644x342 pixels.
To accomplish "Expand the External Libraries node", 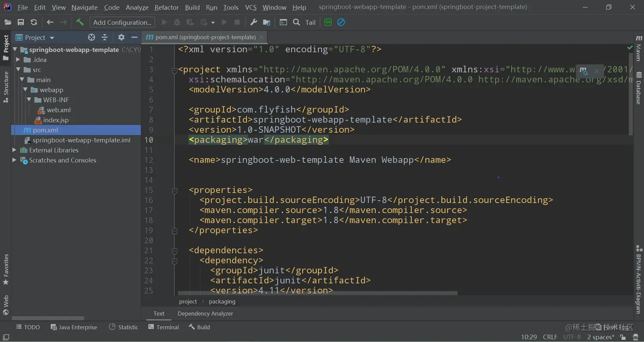I will 14,150.
